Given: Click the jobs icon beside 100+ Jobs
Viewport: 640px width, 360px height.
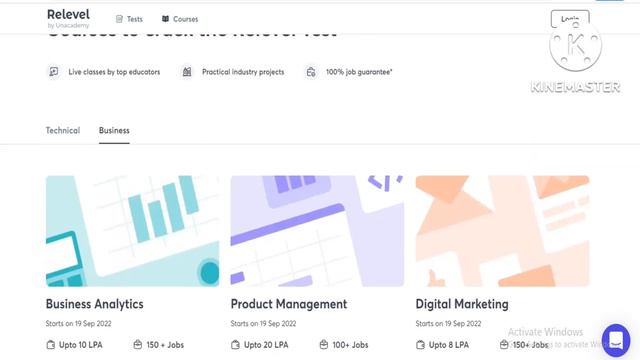Looking at the screenshot, I should pyautogui.click(x=324, y=345).
